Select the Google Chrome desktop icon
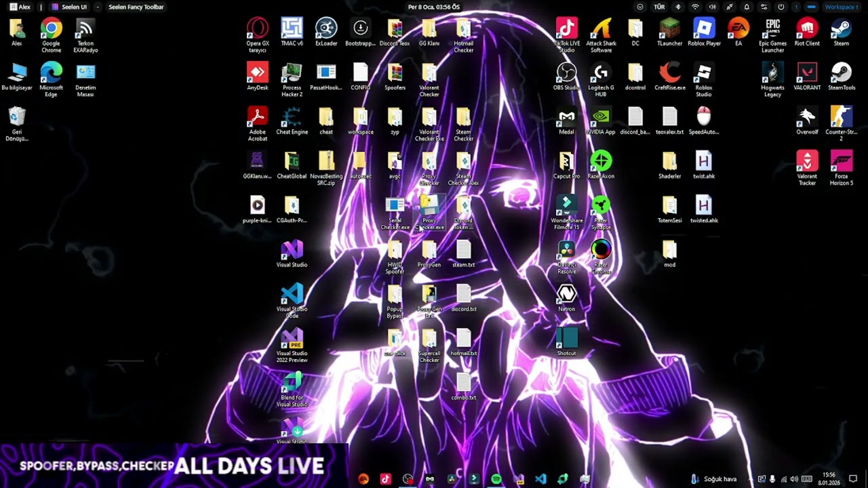Image resolution: width=868 pixels, height=488 pixels. click(x=51, y=35)
